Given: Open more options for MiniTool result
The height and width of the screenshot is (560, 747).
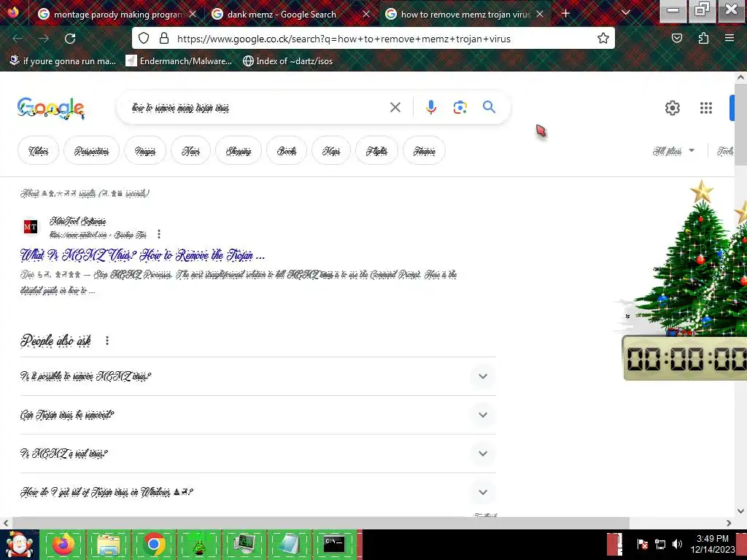Looking at the screenshot, I should 158,234.
